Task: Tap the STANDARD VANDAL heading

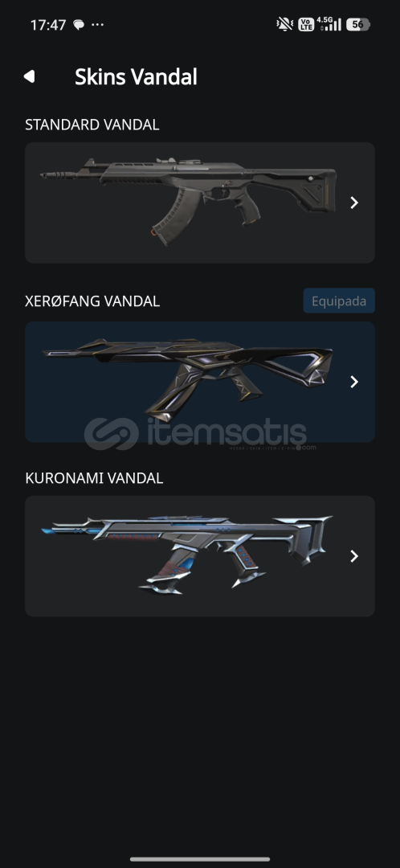Action: [x=92, y=125]
